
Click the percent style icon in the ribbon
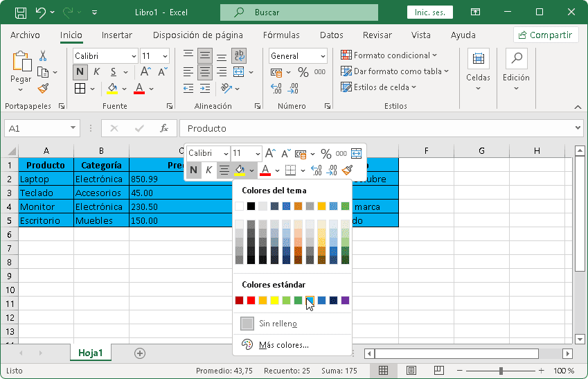(x=303, y=72)
